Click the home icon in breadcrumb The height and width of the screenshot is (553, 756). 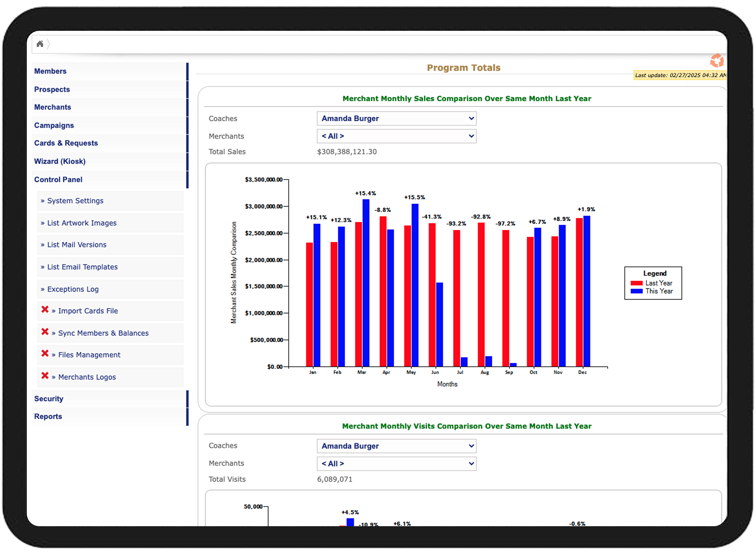(40, 44)
